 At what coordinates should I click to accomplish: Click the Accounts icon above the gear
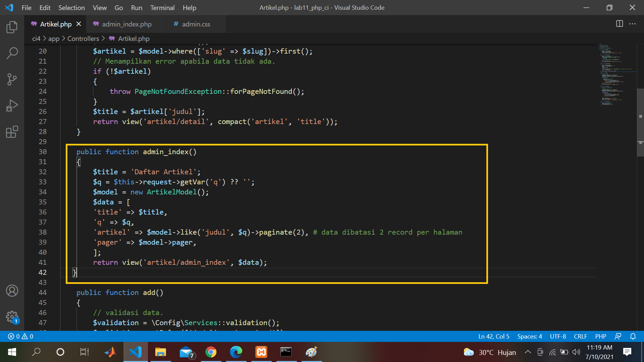(12, 291)
